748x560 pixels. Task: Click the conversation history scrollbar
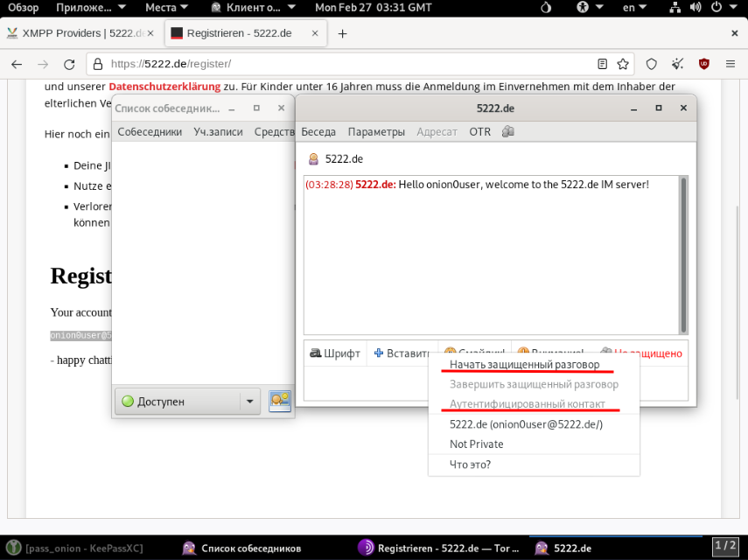tap(683, 254)
